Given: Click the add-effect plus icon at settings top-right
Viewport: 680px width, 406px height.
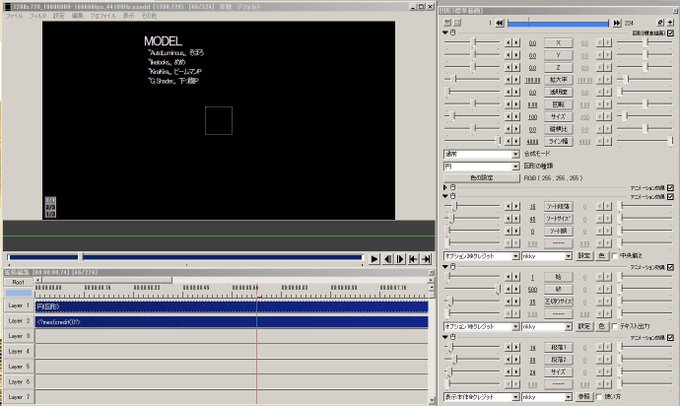Looking at the screenshot, I should [x=670, y=23].
